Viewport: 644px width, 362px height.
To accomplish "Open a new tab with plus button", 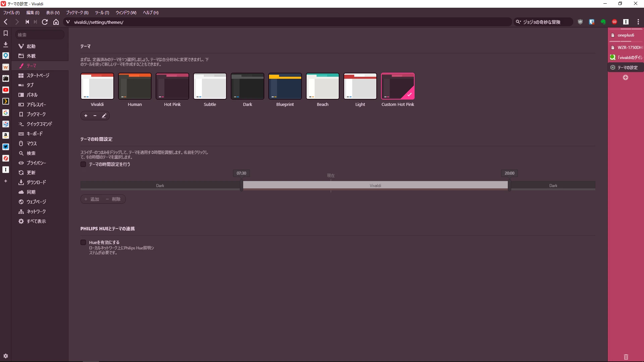I will (x=626, y=77).
